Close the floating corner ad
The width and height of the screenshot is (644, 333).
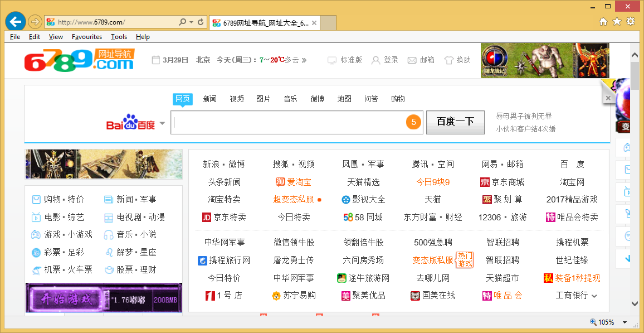click(608, 98)
